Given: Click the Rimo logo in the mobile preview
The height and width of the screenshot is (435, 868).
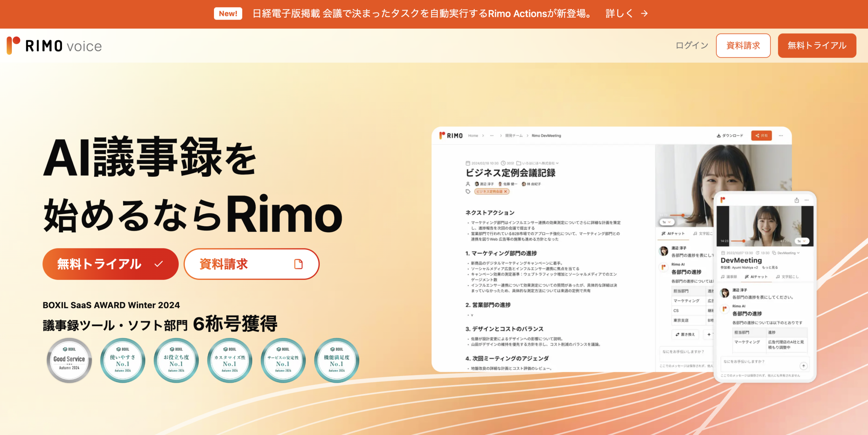Looking at the screenshot, I should click(x=723, y=200).
